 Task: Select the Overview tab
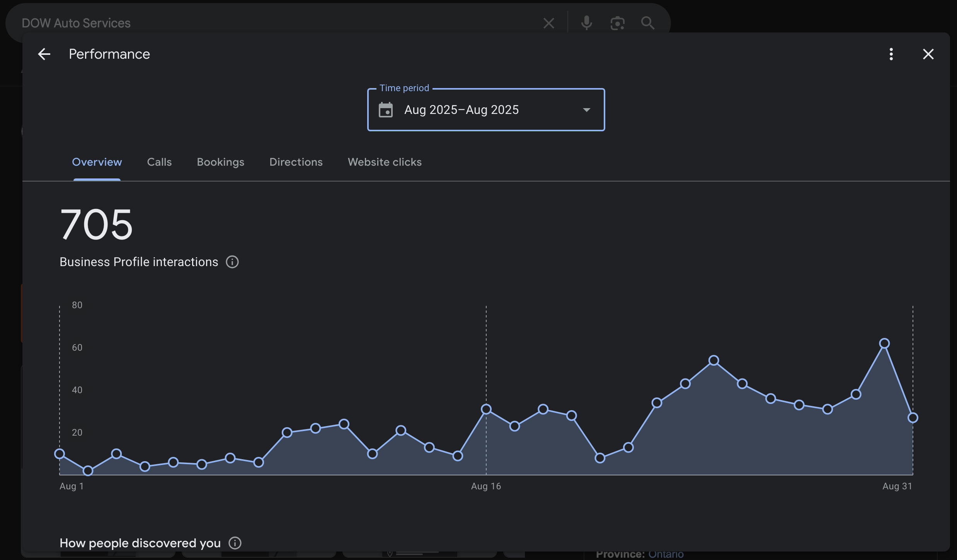point(97,162)
